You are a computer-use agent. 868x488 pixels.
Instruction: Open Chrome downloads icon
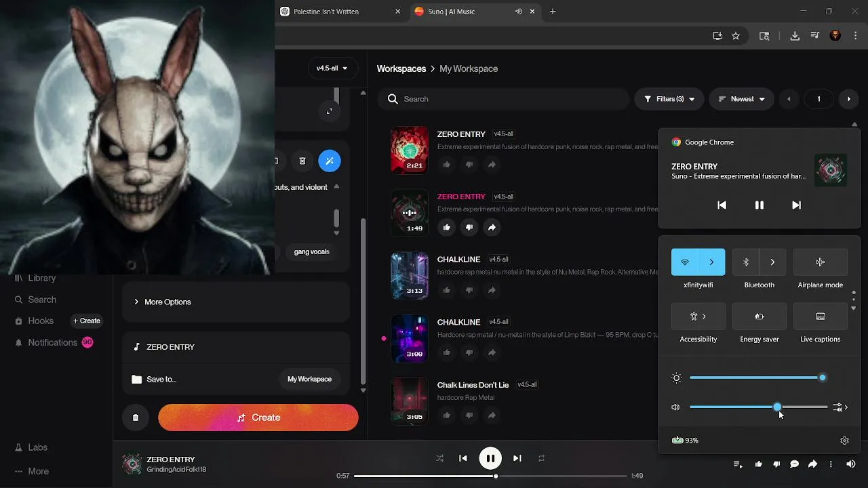pyautogui.click(x=795, y=36)
